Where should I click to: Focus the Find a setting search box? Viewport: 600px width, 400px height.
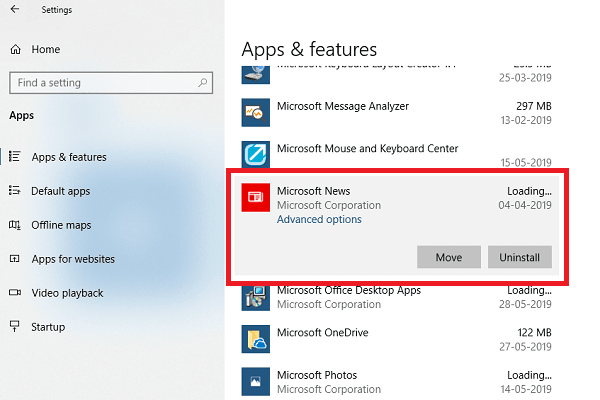click(x=111, y=83)
